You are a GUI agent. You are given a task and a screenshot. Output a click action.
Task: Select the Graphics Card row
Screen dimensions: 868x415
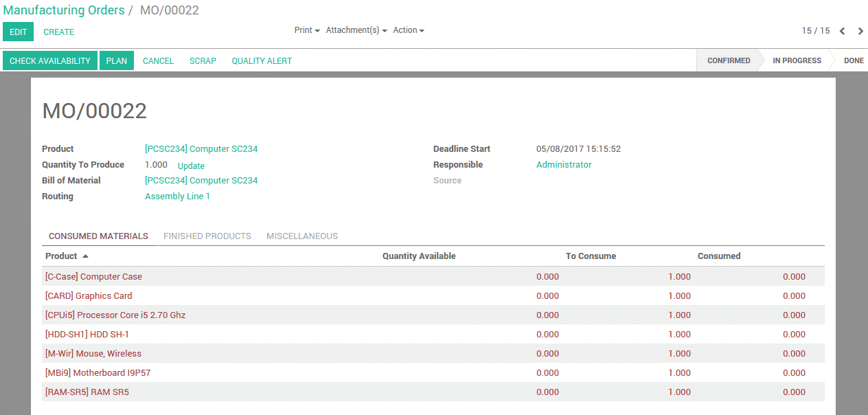click(433, 295)
